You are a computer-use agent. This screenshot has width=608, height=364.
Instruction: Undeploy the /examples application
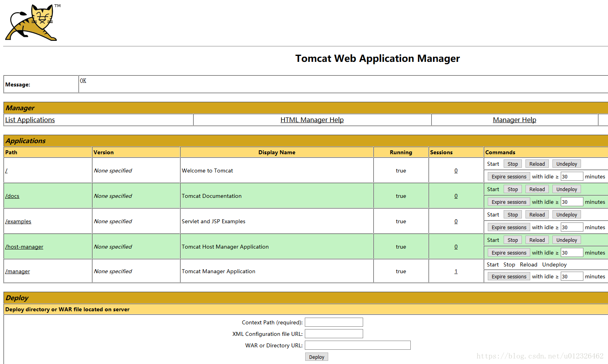567,215
